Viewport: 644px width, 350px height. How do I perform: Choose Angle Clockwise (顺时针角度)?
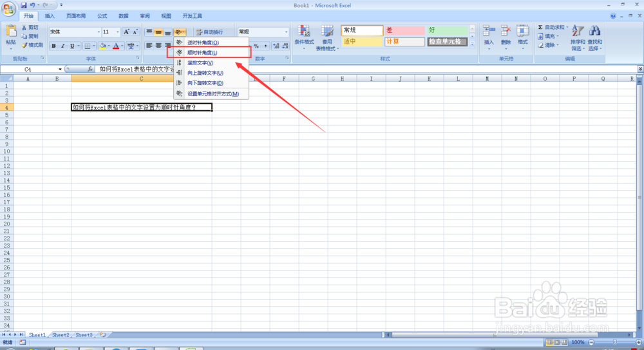click(x=211, y=53)
